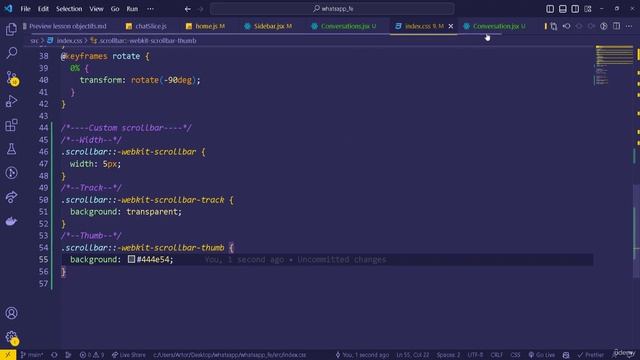This screenshot has height=360, width=640.
Task: Click the UTF-8 encoding selector
Action: coord(475,355)
